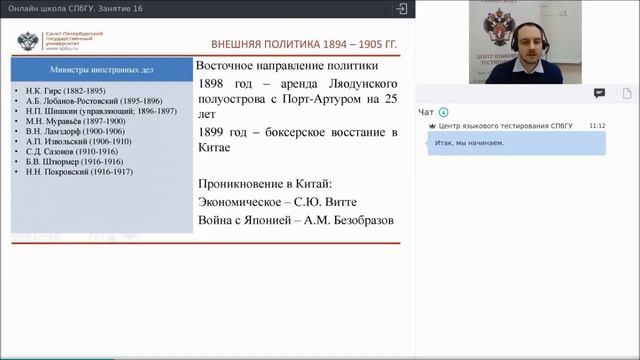
Task: Click the SPbU university logo on slide
Action: [60, 41]
